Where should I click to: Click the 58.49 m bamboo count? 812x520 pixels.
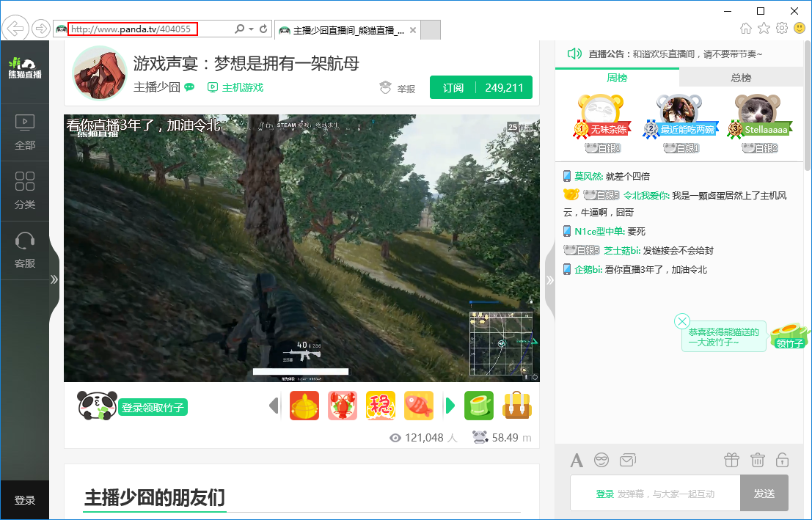[502, 438]
